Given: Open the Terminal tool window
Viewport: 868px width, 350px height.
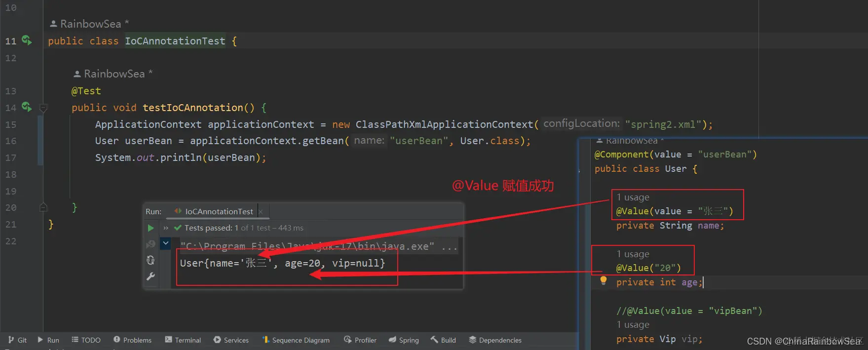Looking at the screenshot, I should 183,340.
